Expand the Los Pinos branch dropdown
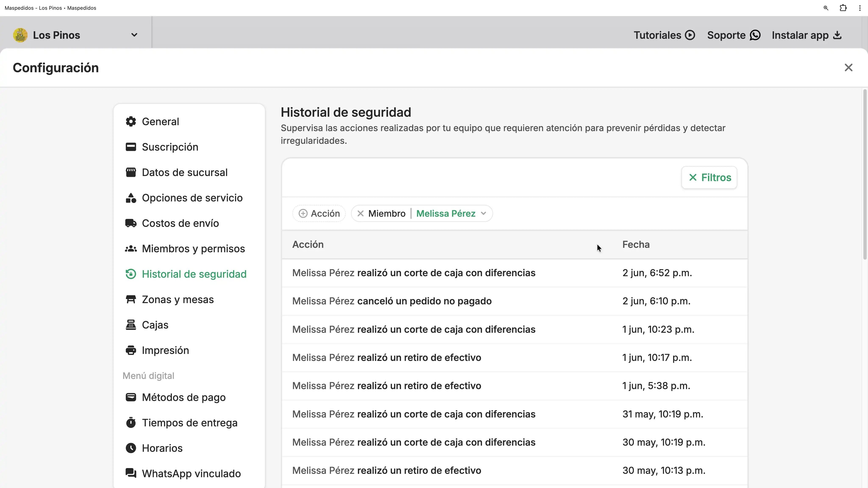868x488 pixels. click(134, 35)
